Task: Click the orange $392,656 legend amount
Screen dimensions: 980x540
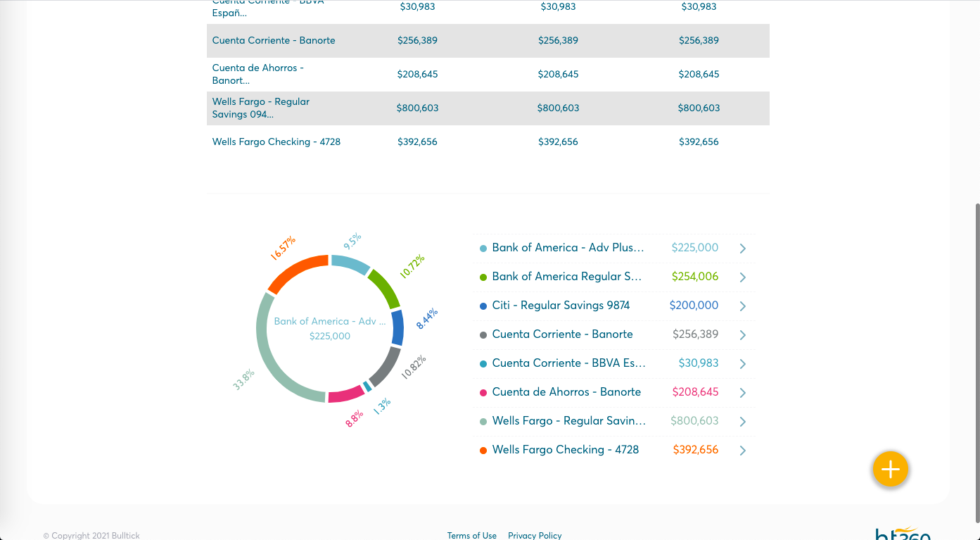Action: point(696,450)
